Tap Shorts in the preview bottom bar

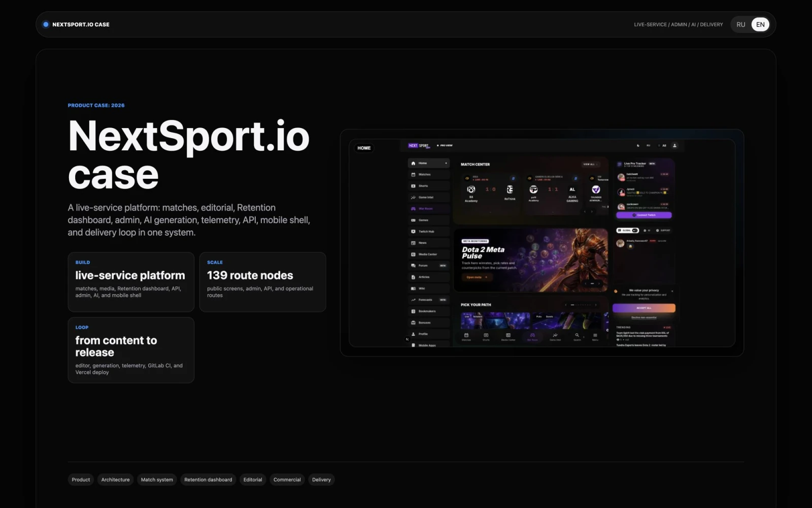click(486, 337)
